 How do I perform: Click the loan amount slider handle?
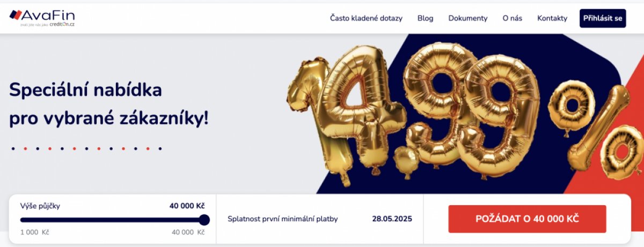204,220
